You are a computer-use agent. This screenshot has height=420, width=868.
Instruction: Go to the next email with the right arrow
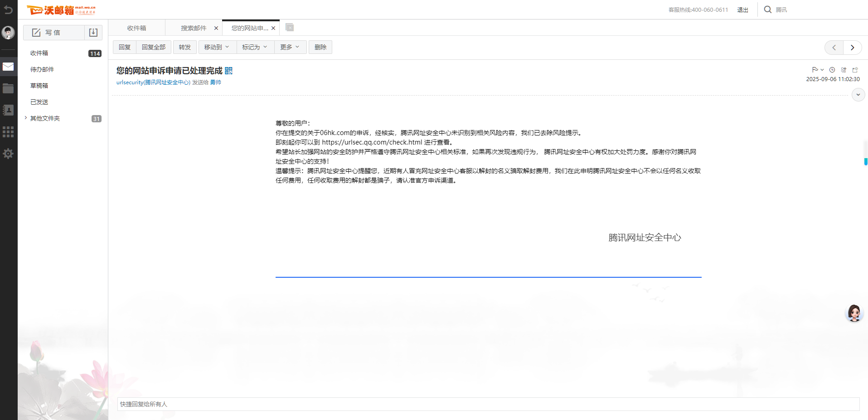853,48
